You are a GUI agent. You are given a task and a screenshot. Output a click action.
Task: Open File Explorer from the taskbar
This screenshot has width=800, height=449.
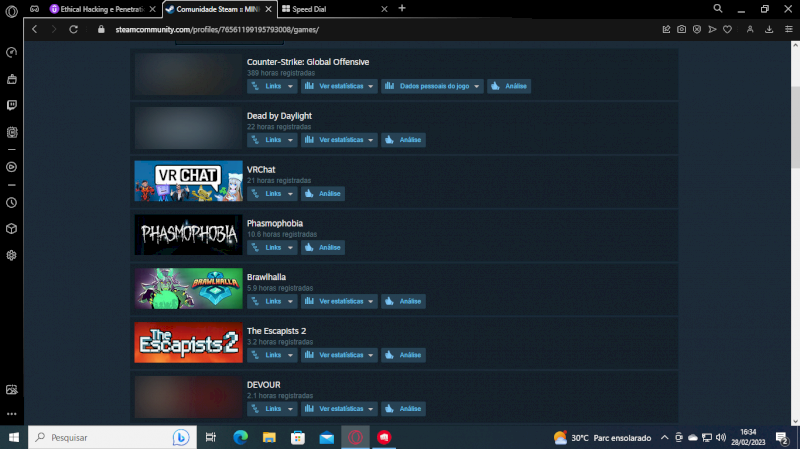click(x=269, y=437)
